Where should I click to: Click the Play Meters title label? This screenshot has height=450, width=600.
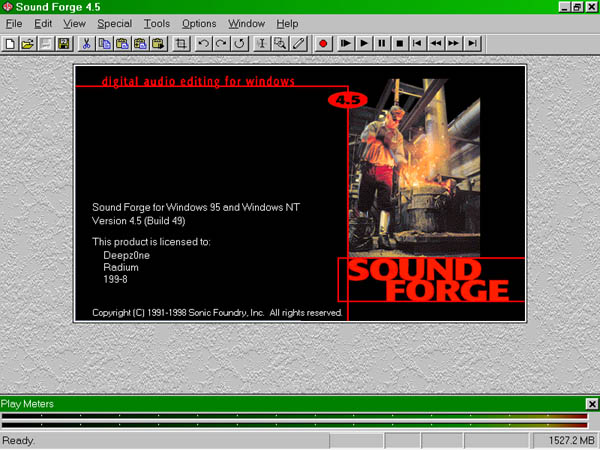click(x=27, y=404)
